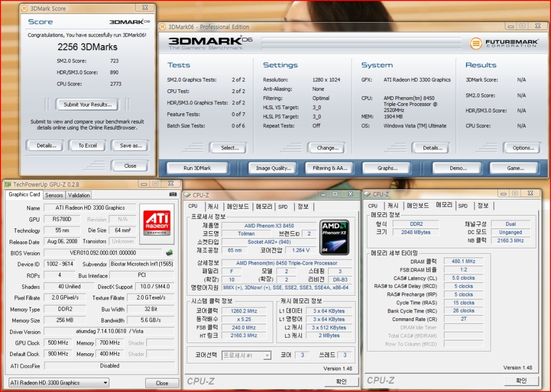This screenshot has height=392, width=551.
Task: Click the GPU Clock 500 MHz field
Action: point(58,343)
